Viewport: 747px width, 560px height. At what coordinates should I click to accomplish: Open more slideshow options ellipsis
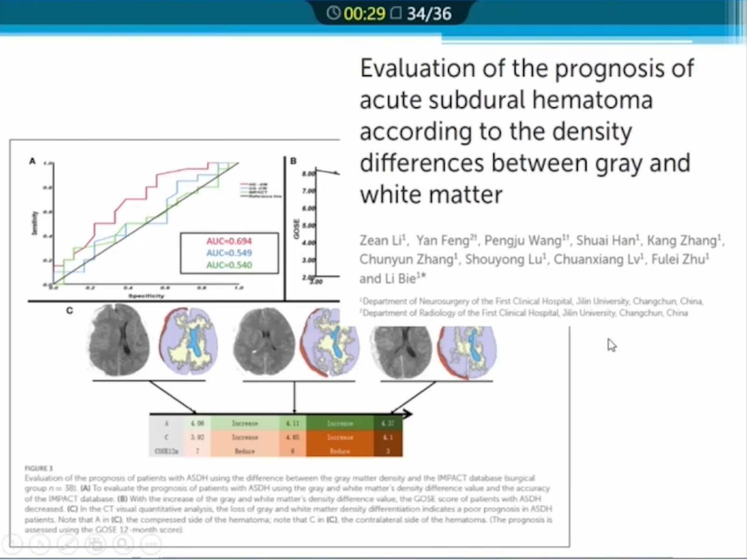tap(150, 544)
